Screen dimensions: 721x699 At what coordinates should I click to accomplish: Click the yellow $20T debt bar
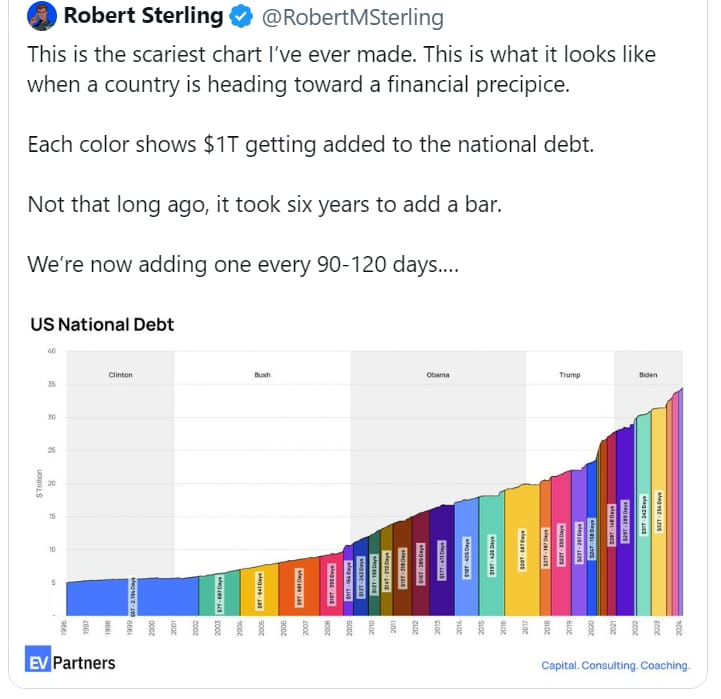coord(522,551)
